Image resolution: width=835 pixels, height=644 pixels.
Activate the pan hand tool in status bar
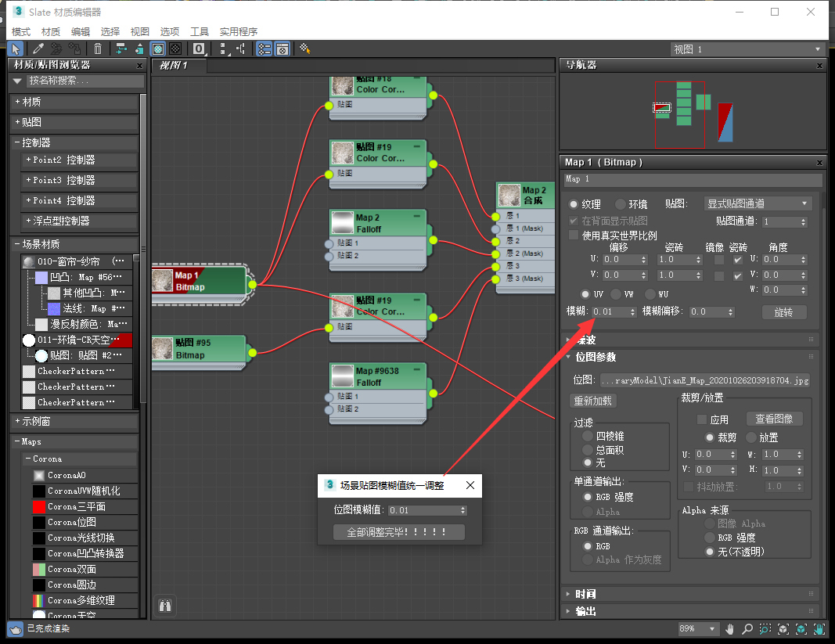[730, 629]
